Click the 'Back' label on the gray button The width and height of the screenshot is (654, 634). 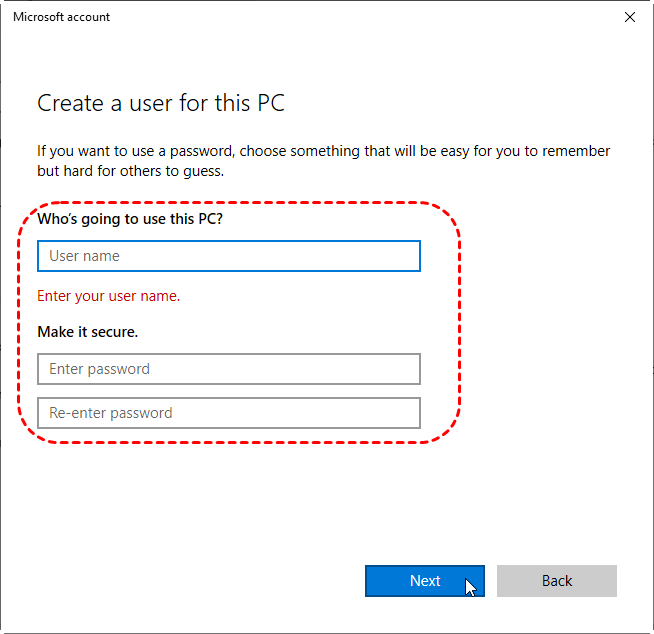(x=557, y=581)
